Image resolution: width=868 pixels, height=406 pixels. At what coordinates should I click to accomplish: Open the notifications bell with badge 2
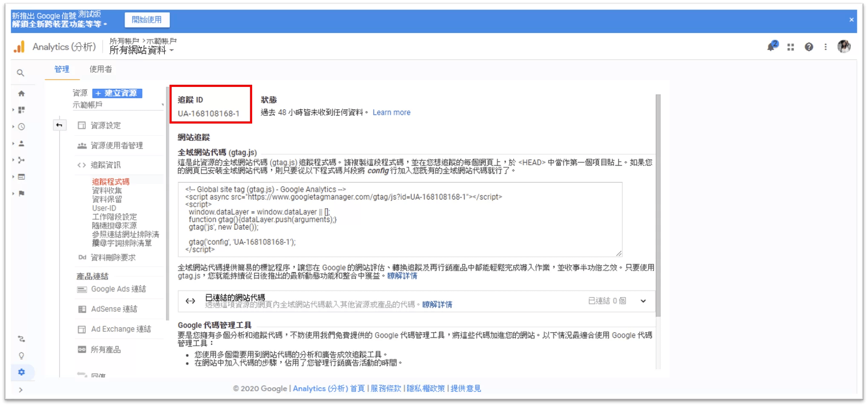772,46
